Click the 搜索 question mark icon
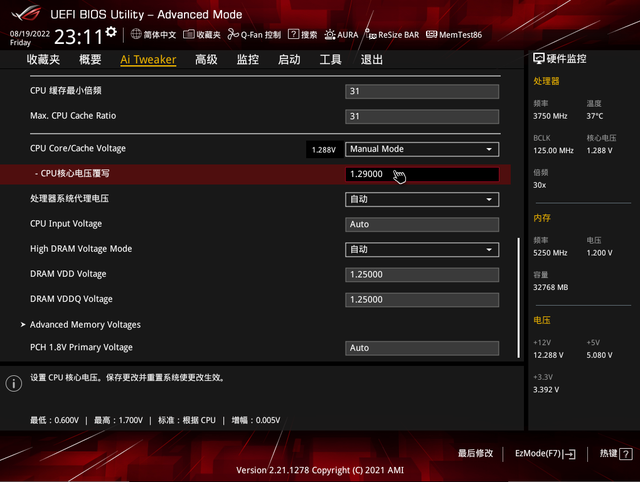This screenshot has height=482, width=640. point(293,34)
